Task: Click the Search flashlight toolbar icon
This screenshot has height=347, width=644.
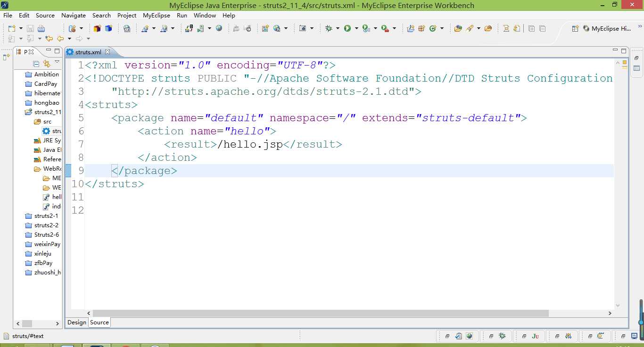Action: tap(470, 28)
